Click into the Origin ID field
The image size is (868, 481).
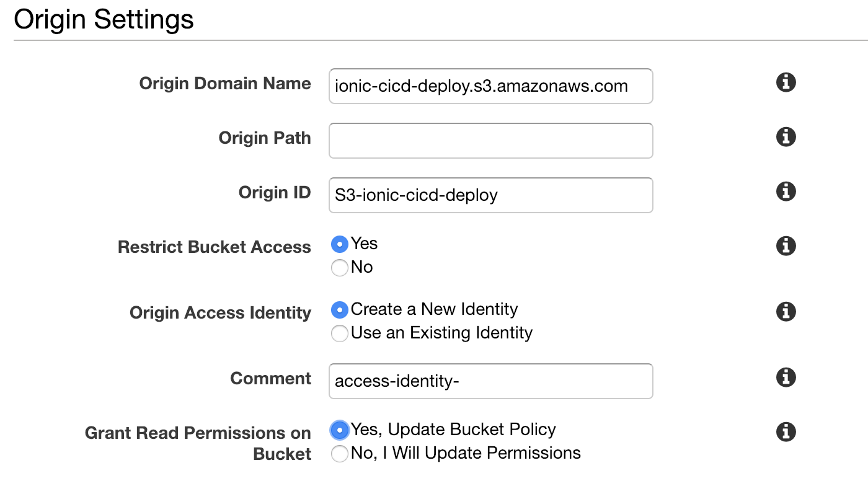tap(490, 195)
